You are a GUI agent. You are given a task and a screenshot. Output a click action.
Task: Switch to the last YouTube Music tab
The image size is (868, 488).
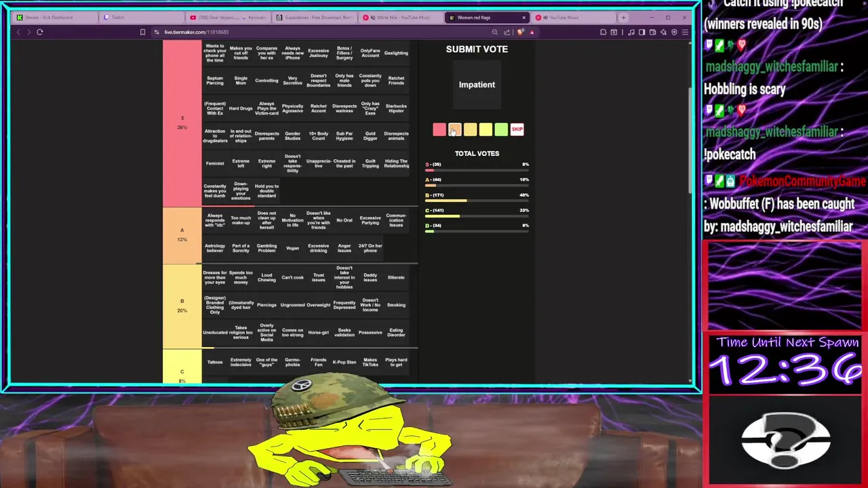click(x=573, y=18)
